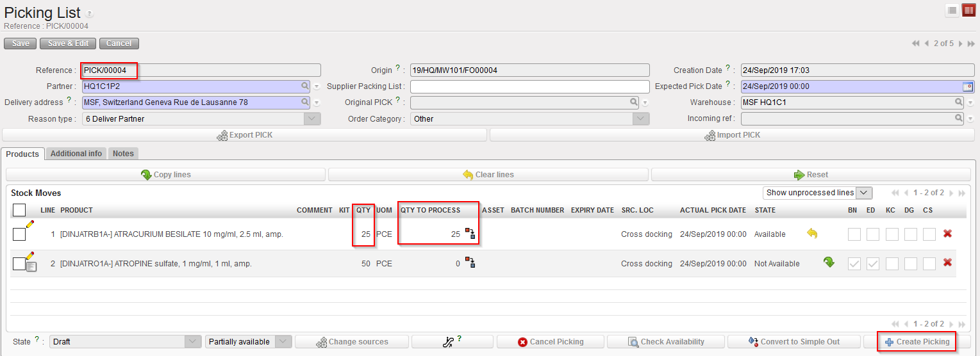Screen dimensions: 980x356
Task: Open the Draft state dropdown
Action: pos(193,342)
